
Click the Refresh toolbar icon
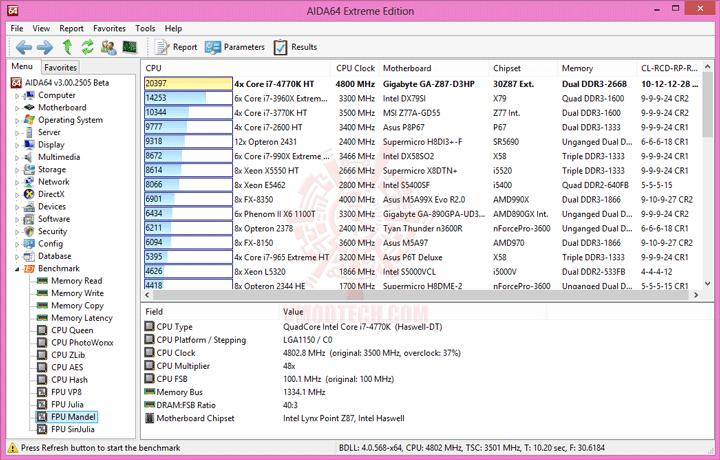(x=87, y=47)
